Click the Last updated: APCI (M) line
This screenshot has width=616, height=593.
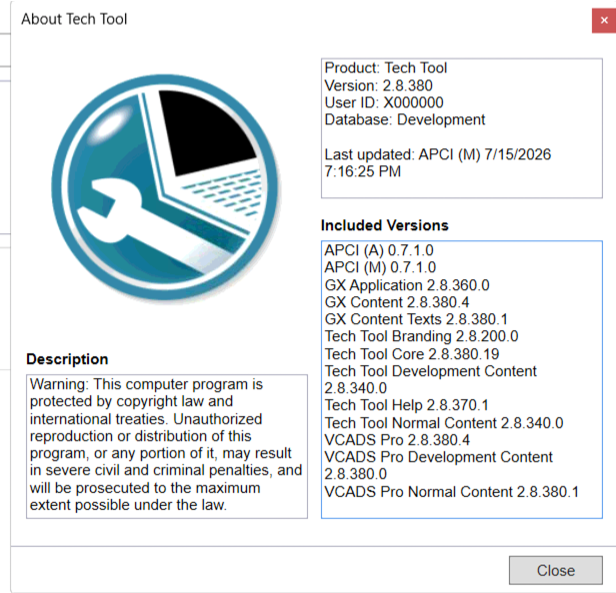[x=438, y=163]
